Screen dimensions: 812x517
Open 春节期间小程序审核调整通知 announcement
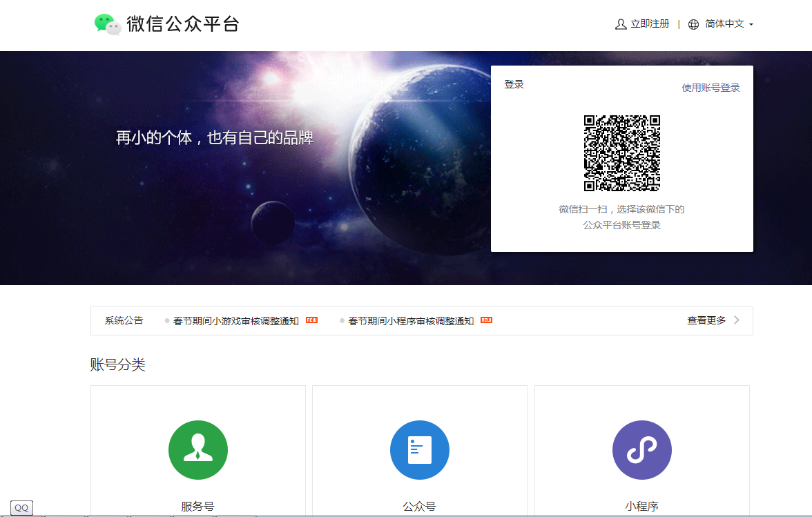click(411, 321)
